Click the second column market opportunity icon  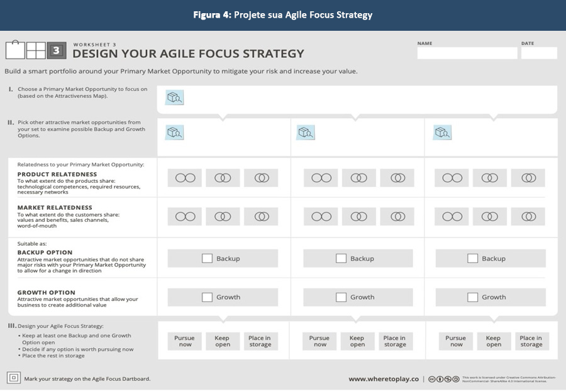pyautogui.click(x=306, y=132)
